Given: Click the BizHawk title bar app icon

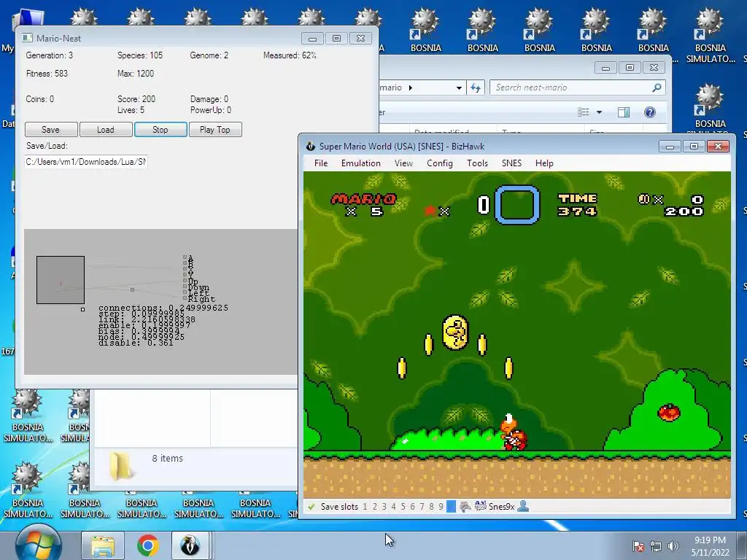Looking at the screenshot, I should 311,146.
